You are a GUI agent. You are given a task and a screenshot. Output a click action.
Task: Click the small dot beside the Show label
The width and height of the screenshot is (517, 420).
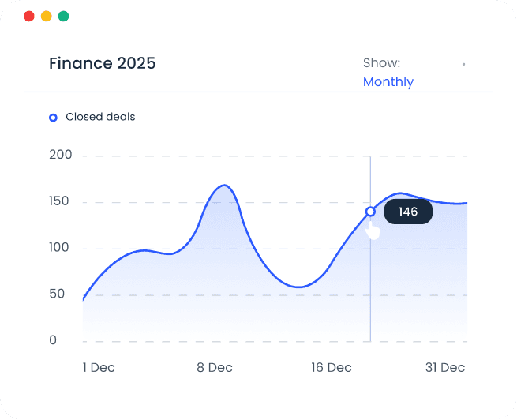click(463, 64)
